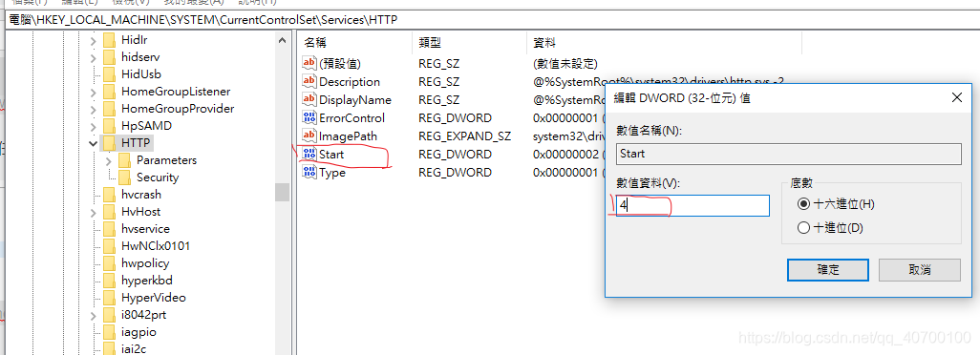This screenshot has width=980, height=355.
Task: Click the disabled 數值名稱 Start field
Action: click(x=789, y=154)
